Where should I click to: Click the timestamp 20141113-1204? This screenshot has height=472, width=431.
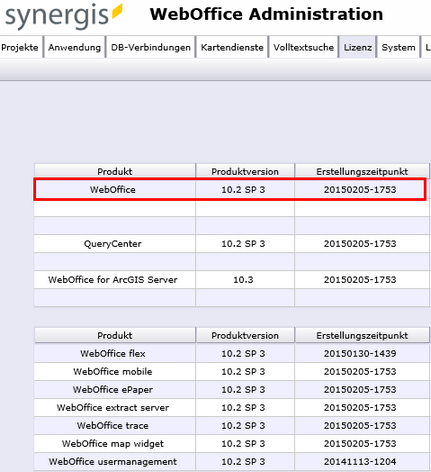(362, 461)
